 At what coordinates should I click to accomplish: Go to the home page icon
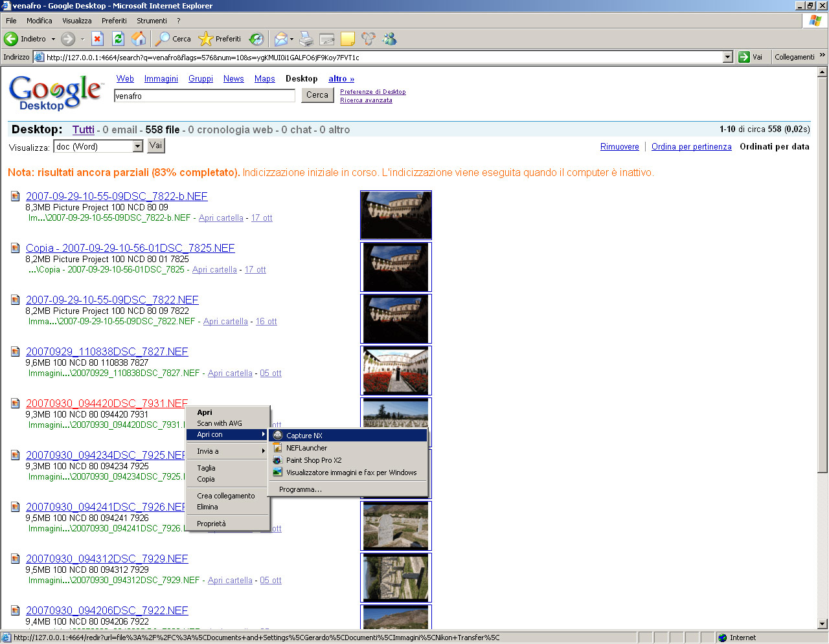click(x=139, y=39)
